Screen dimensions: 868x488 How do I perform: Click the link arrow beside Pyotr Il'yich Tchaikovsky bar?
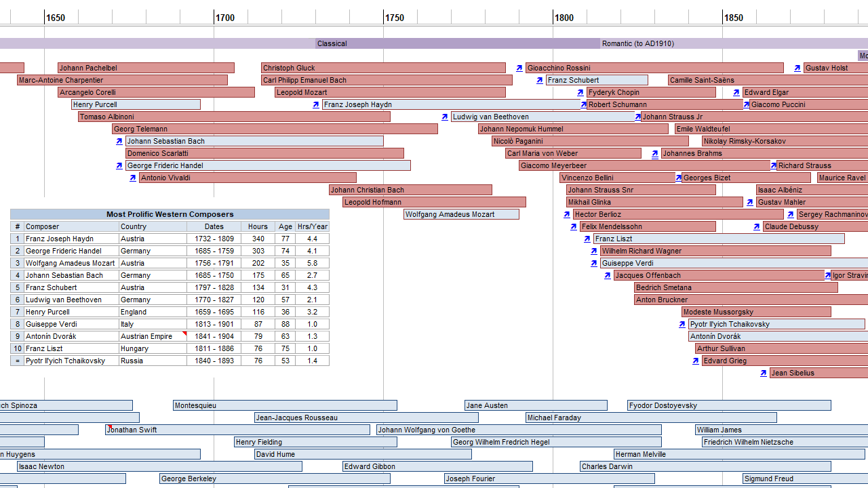click(x=682, y=324)
